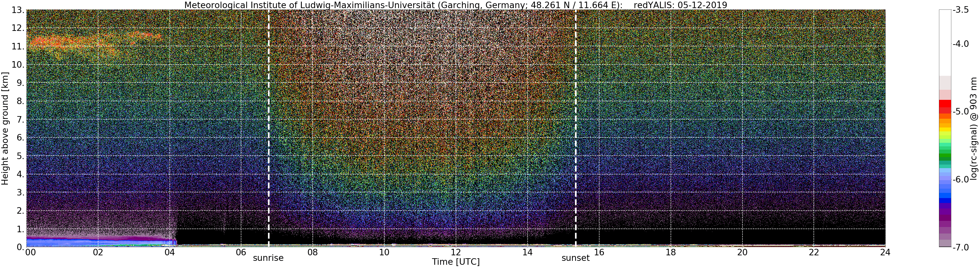
Task: Click the '-7.0' colorbar tick label
Action: click(961, 248)
